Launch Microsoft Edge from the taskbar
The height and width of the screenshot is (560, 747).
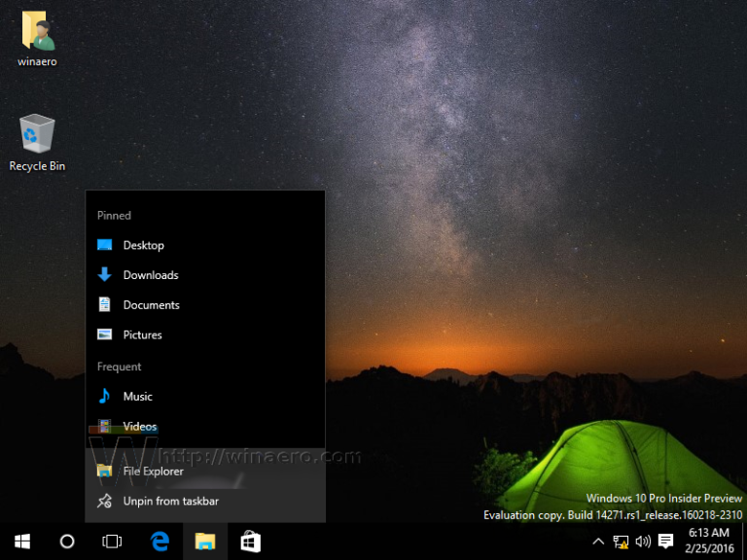tap(160, 542)
